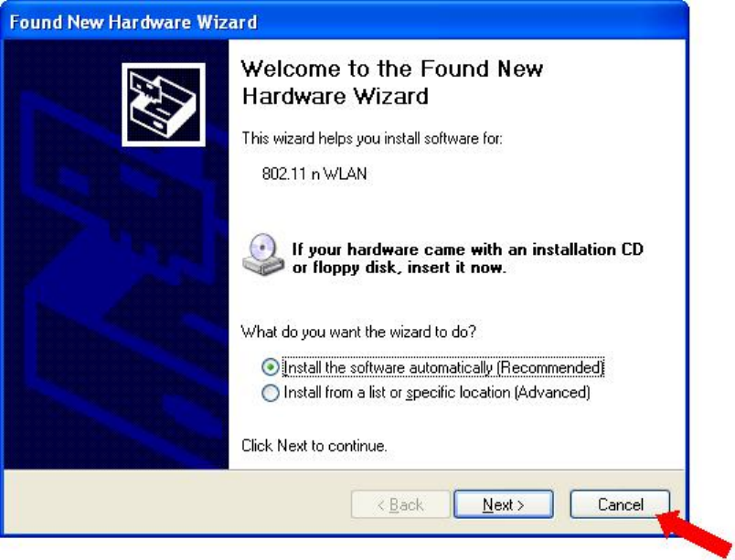The height and width of the screenshot is (560, 735).
Task: Choose the Install from a list radio button
Action: (270, 393)
